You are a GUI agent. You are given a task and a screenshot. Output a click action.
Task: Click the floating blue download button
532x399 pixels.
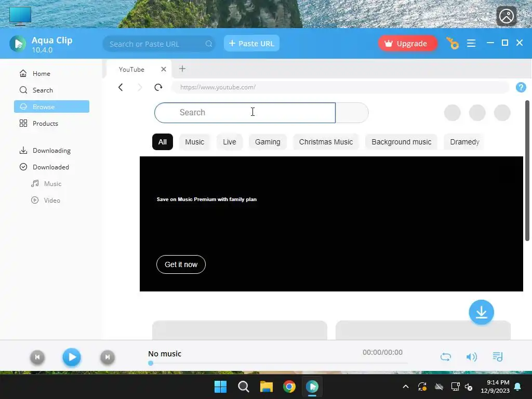click(481, 312)
